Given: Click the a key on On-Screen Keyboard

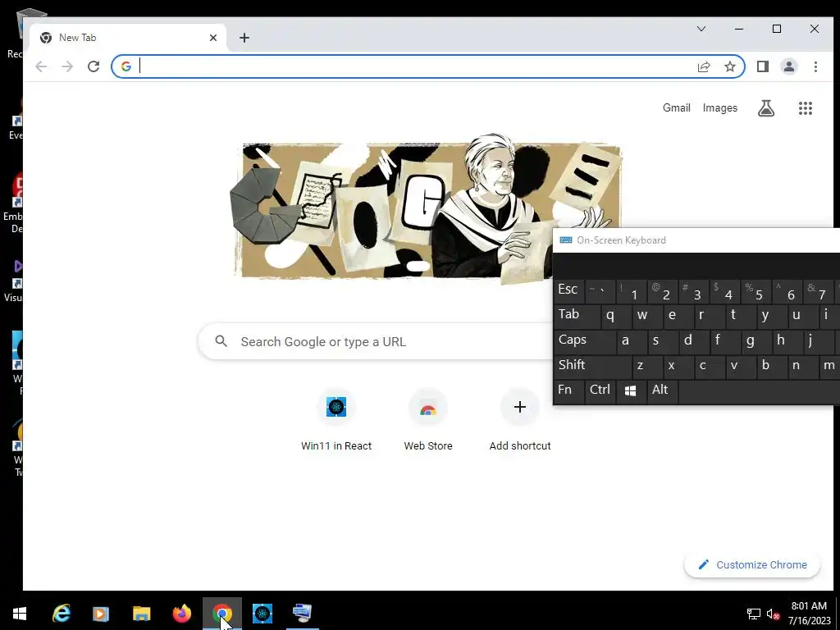Looking at the screenshot, I should (x=632, y=340).
